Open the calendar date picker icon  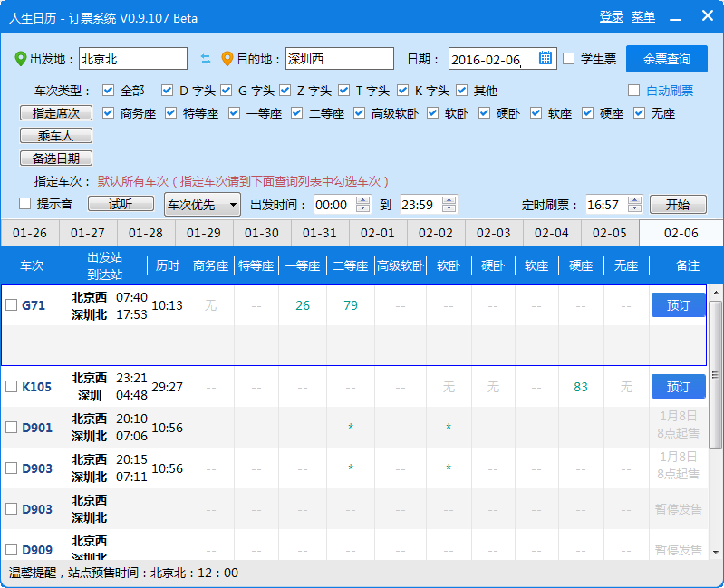point(545,58)
